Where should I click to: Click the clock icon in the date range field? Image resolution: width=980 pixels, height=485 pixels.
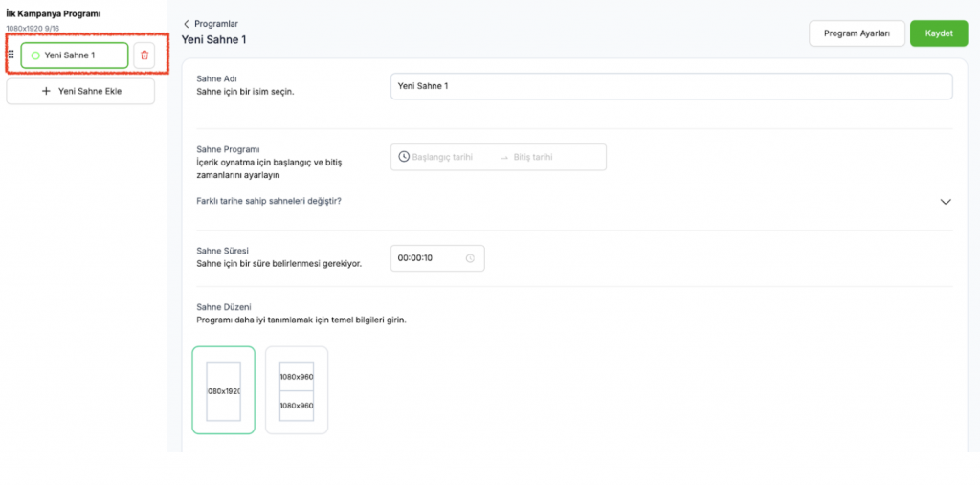click(404, 157)
